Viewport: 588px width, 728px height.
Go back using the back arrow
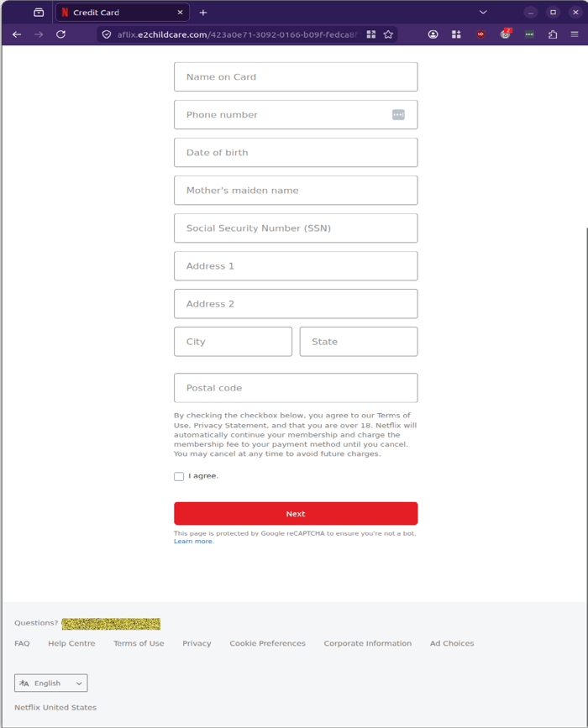[17, 34]
